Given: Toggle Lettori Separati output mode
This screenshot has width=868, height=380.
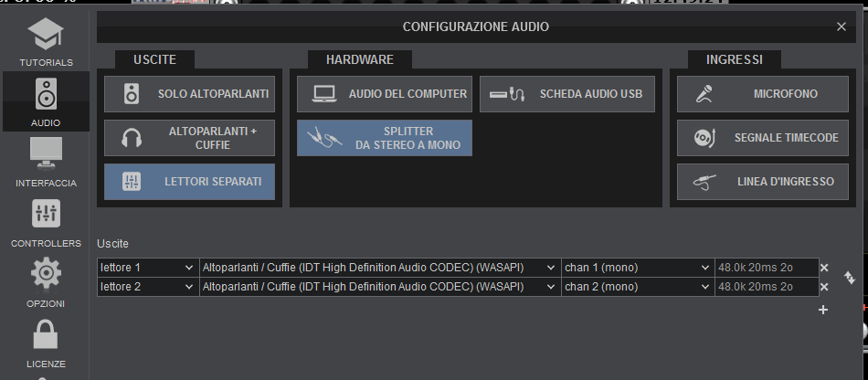Looking at the screenshot, I should tap(189, 182).
